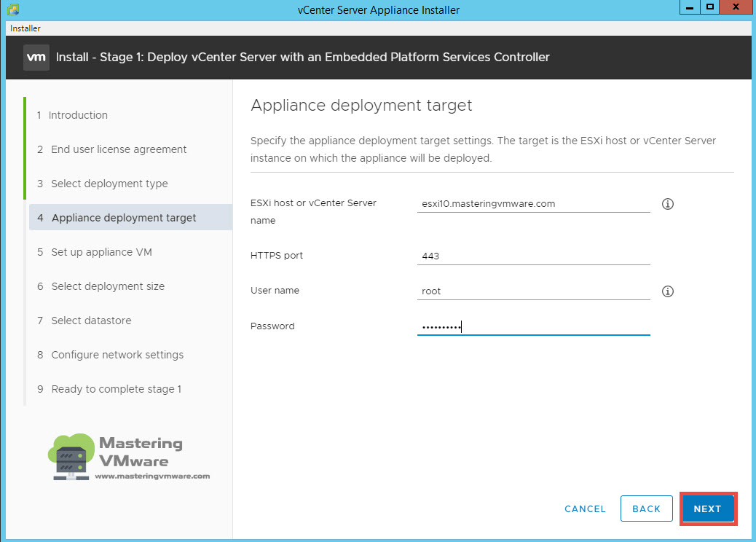Click the info icon beside User name
The height and width of the screenshot is (542, 756).
[668, 291]
